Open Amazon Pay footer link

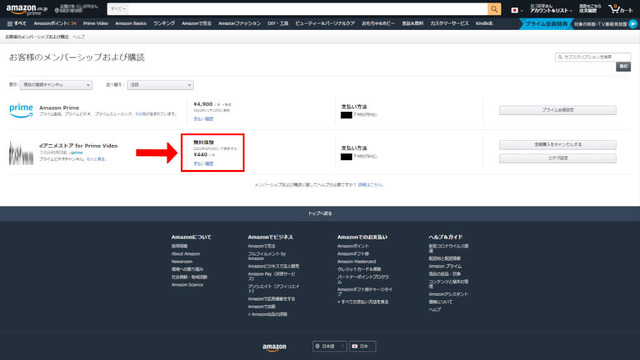271,276
